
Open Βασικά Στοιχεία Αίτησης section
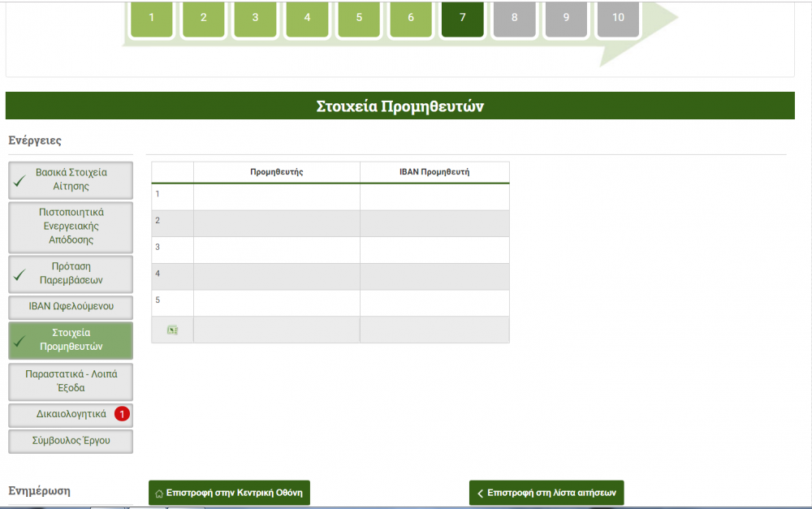[71, 179]
